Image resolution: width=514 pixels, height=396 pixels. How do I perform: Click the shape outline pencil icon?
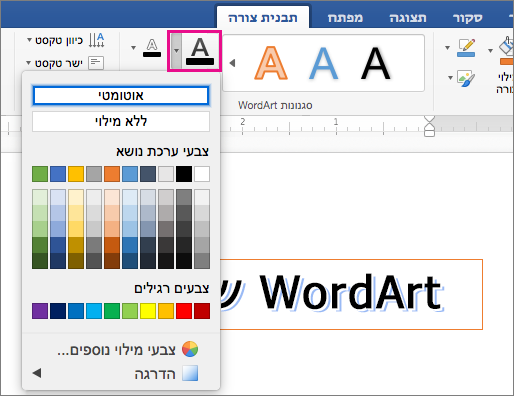[466, 48]
